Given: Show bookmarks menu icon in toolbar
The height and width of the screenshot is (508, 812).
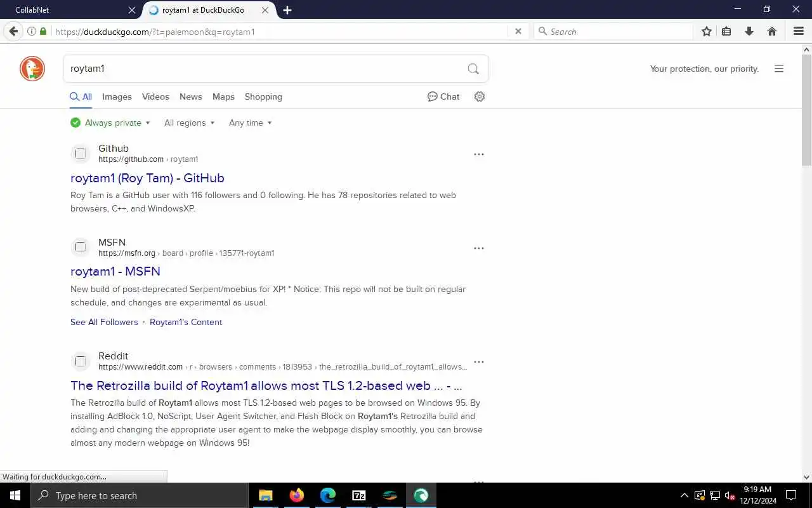Looking at the screenshot, I should 726,31.
